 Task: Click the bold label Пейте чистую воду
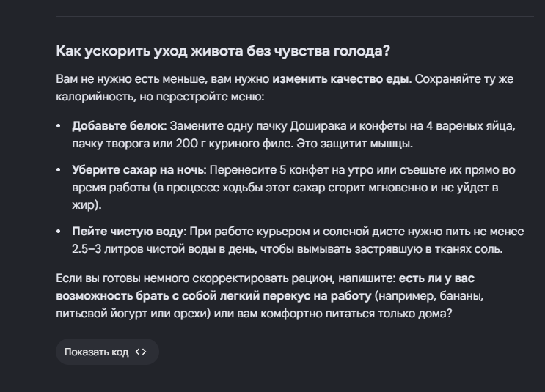[129, 232]
